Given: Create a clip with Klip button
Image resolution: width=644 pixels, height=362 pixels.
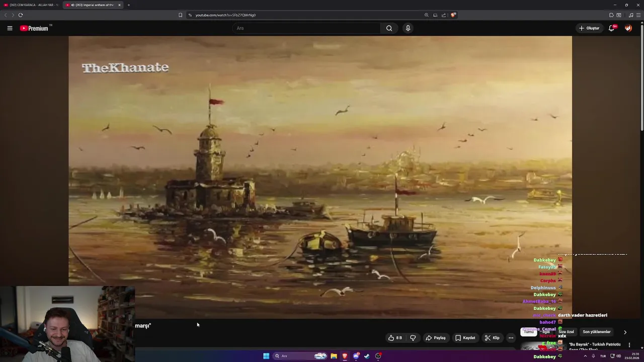Looking at the screenshot, I should click(x=492, y=338).
